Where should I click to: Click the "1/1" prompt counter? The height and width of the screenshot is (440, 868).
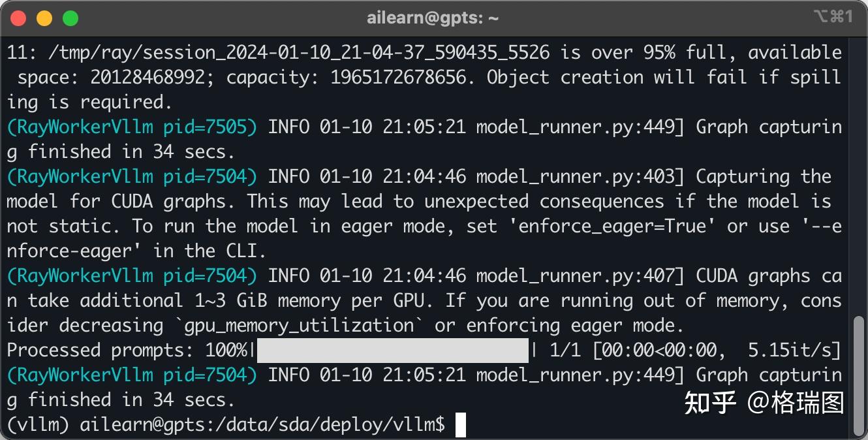coord(565,351)
